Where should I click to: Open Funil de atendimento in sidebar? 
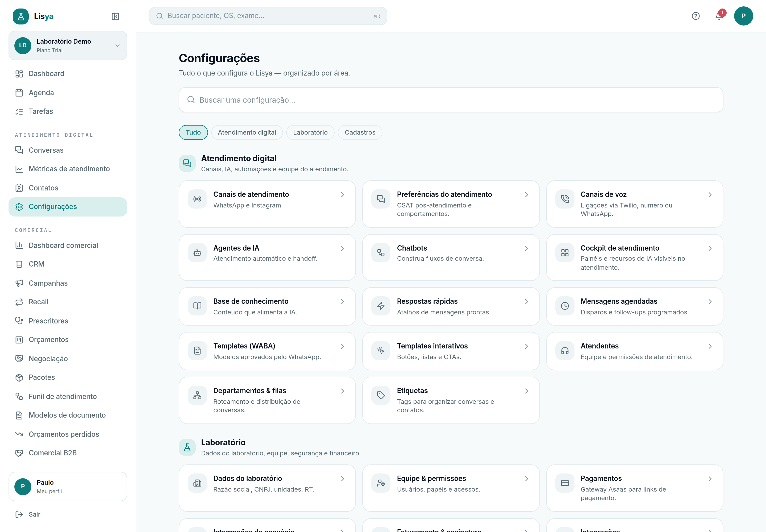[x=68, y=397]
